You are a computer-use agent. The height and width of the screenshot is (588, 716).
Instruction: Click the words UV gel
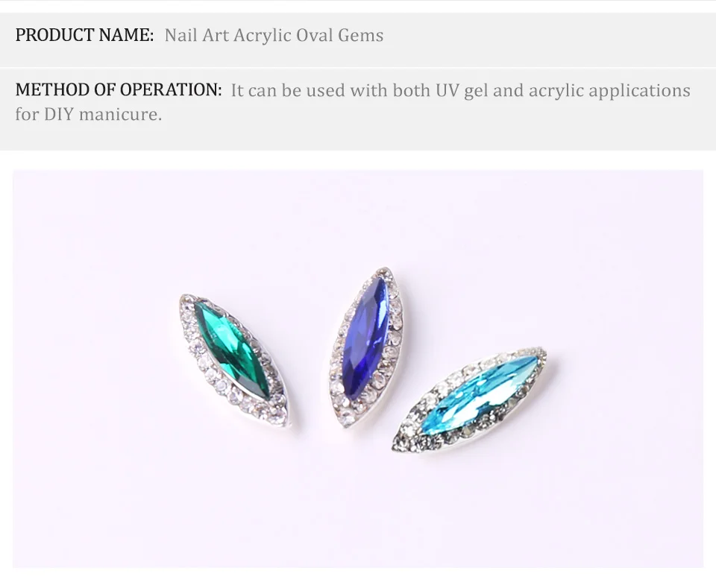(x=462, y=90)
